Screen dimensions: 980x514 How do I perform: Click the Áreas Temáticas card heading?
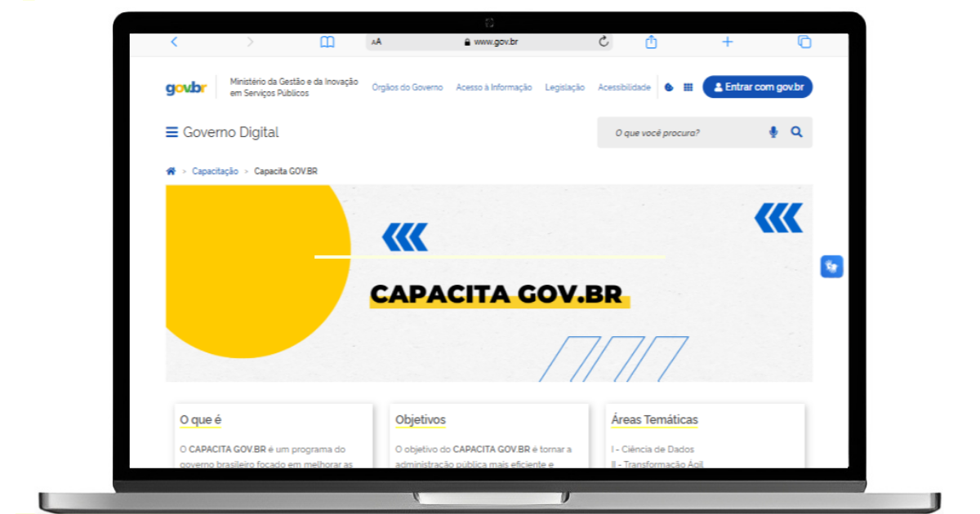click(654, 420)
